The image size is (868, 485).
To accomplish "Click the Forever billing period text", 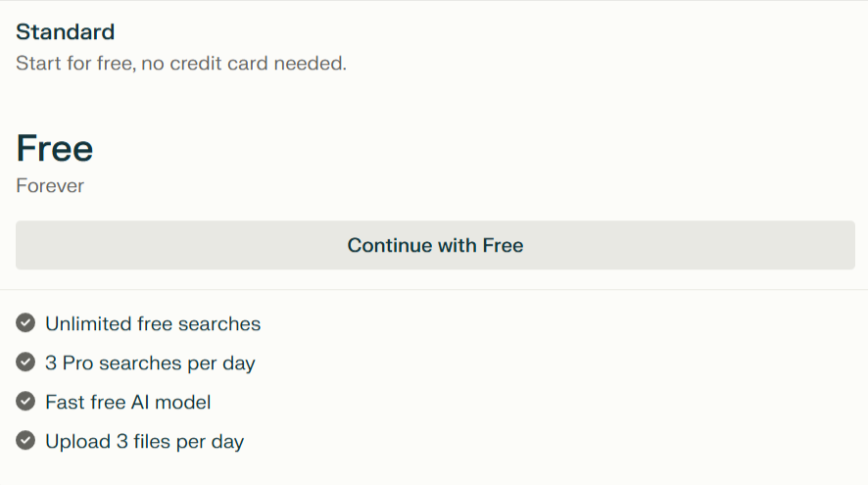I will coord(50,186).
